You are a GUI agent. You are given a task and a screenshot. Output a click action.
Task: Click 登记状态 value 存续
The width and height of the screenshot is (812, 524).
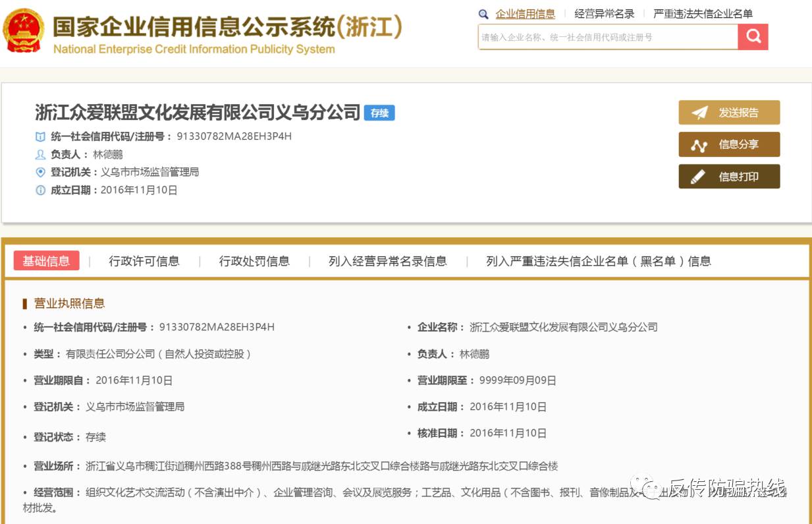click(x=95, y=437)
